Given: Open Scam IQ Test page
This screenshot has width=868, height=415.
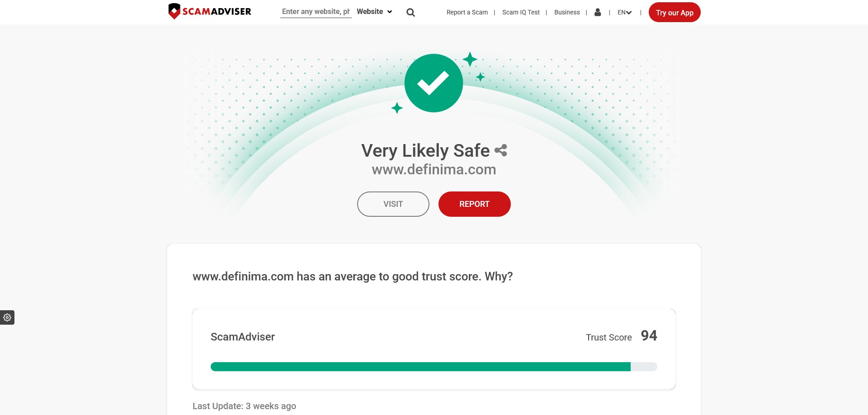Looking at the screenshot, I should click(521, 13).
